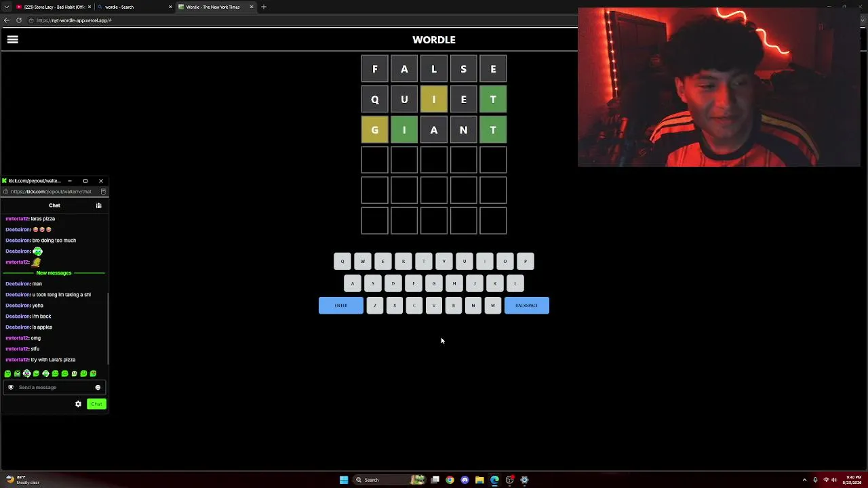
Task: Close the wordle - Search tab
Action: coord(170,7)
